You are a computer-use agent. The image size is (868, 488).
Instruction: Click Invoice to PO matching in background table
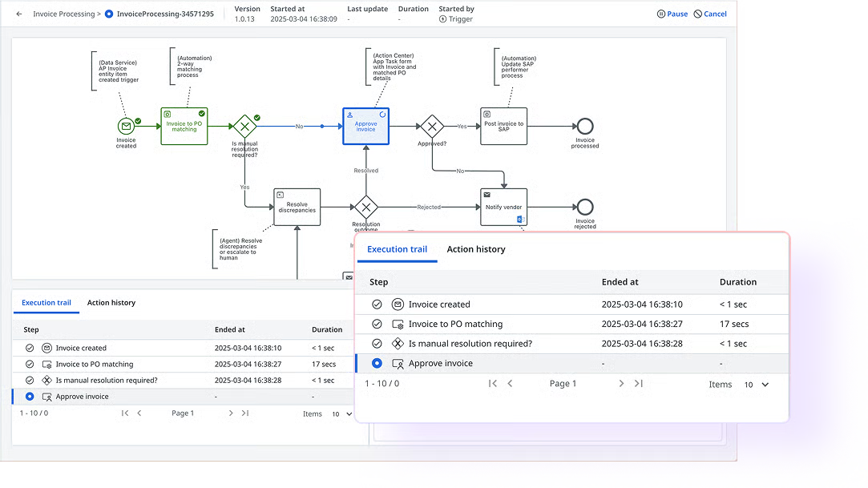pyautogui.click(x=183, y=364)
